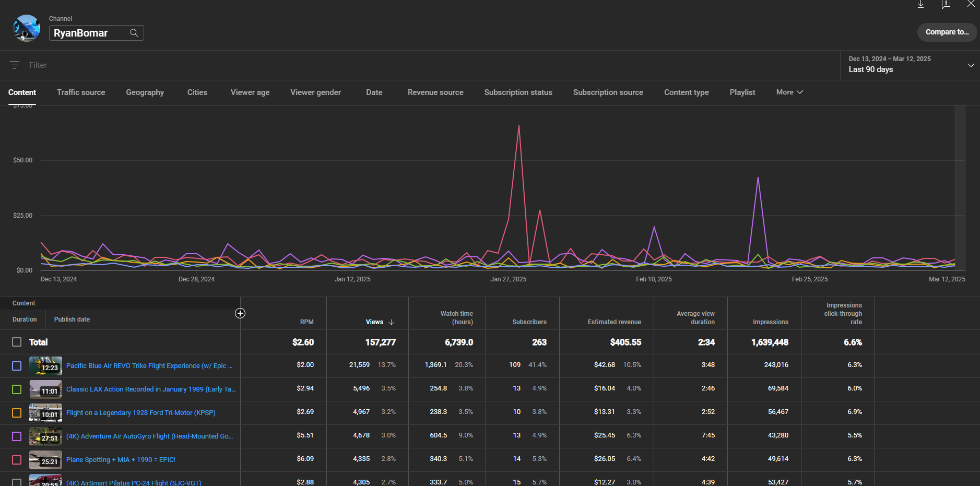980x486 pixels.
Task: Open the Cities tab
Action: click(197, 92)
